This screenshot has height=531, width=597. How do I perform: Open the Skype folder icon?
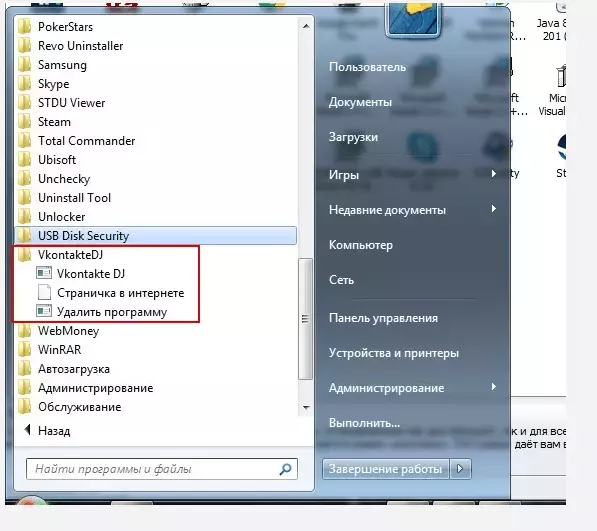pos(25,84)
